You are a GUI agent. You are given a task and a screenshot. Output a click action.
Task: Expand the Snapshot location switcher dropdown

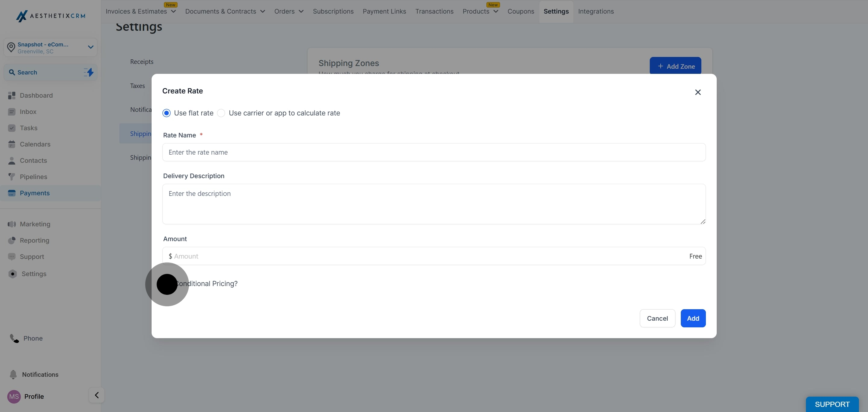pos(90,47)
